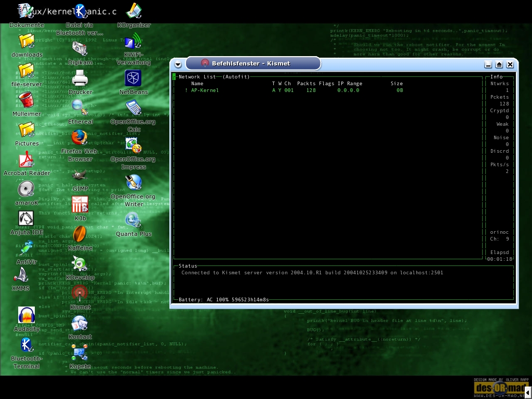Click the Connected to Kismet server status line
The width and height of the screenshot is (532, 399).
[312, 272]
